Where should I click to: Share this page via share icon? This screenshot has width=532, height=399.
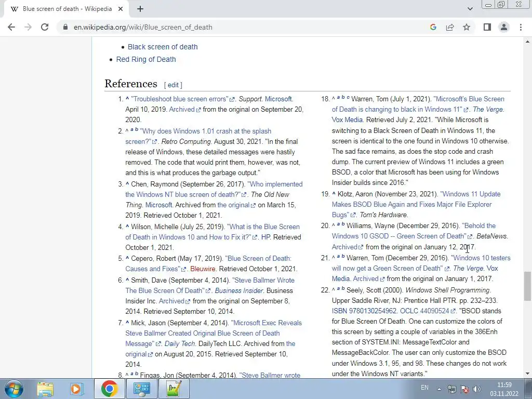pos(450,27)
